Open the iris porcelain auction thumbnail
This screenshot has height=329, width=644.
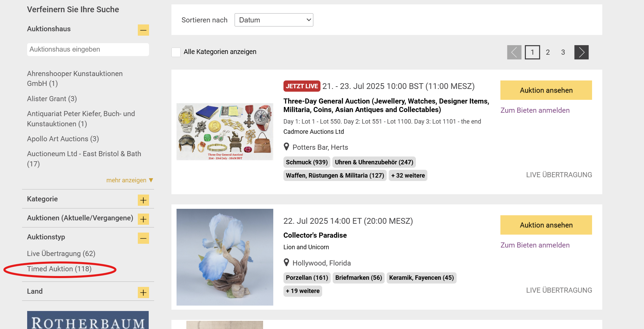tap(225, 257)
